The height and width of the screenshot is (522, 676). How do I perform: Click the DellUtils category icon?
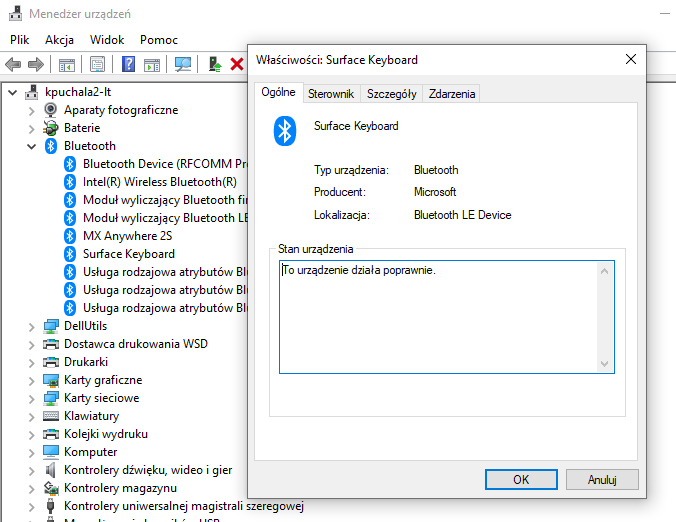point(51,326)
